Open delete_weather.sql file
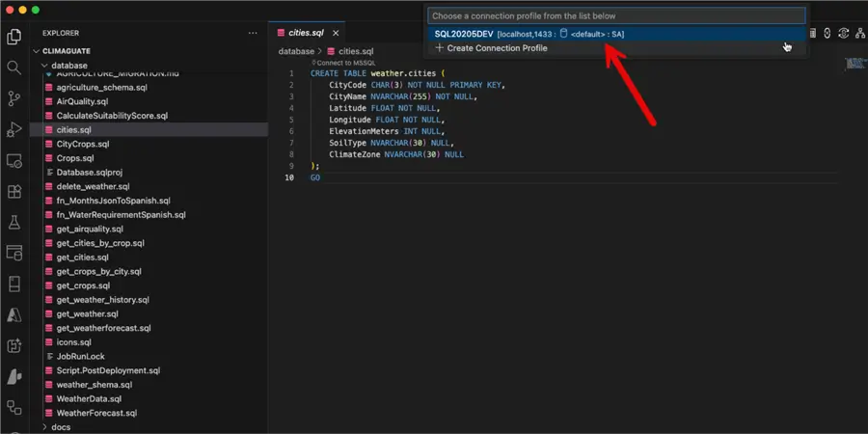The width and height of the screenshot is (868, 434). tap(93, 186)
